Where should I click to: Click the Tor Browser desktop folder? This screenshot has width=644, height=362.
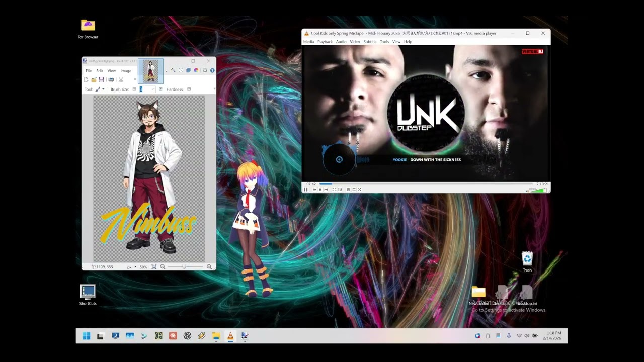pos(88,29)
